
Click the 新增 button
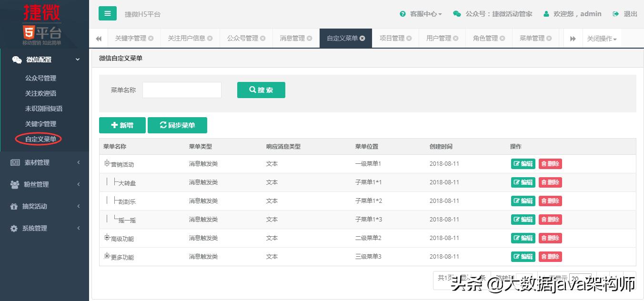[x=122, y=125]
